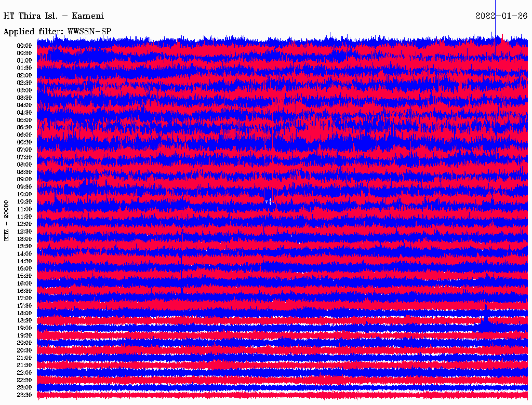Select the 23:00 time label
Image resolution: width=532 pixels, height=405 pixels.
point(24,388)
